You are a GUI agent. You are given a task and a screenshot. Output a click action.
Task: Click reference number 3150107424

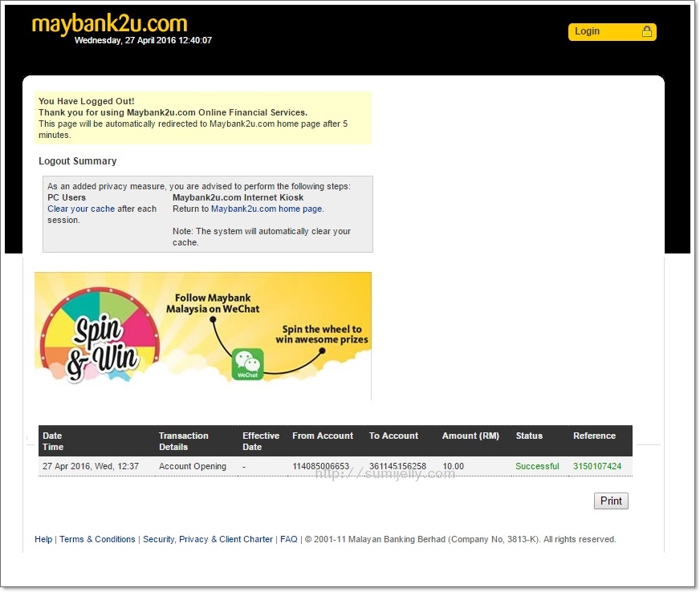pyautogui.click(x=597, y=466)
